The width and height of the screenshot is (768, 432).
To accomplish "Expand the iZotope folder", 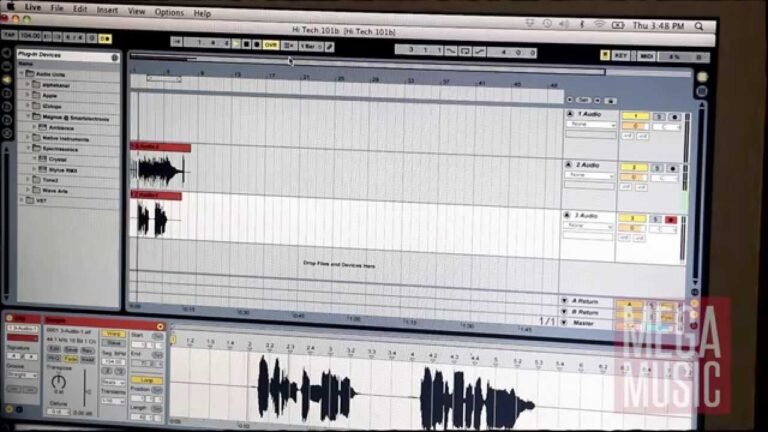I will pyautogui.click(x=28, y=105).
